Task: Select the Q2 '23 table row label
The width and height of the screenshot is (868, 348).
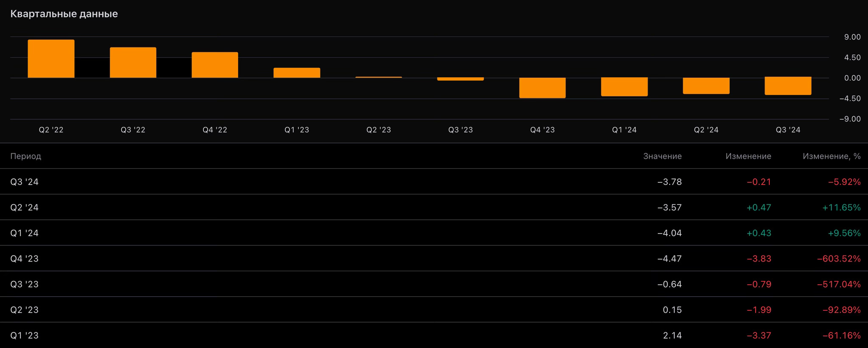Action: [x=25, y=310]
